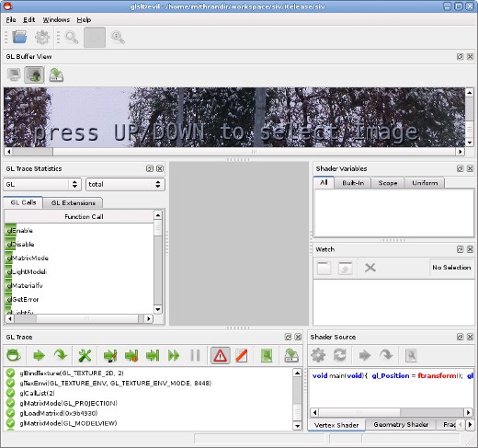Jump to next shader switch icon
478x448 pixels.
pos(131,356)
